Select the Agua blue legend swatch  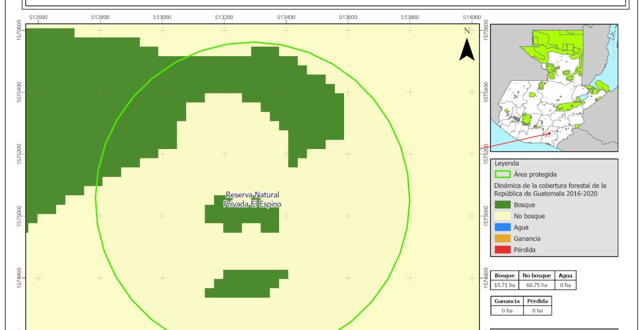click(502, 227)
